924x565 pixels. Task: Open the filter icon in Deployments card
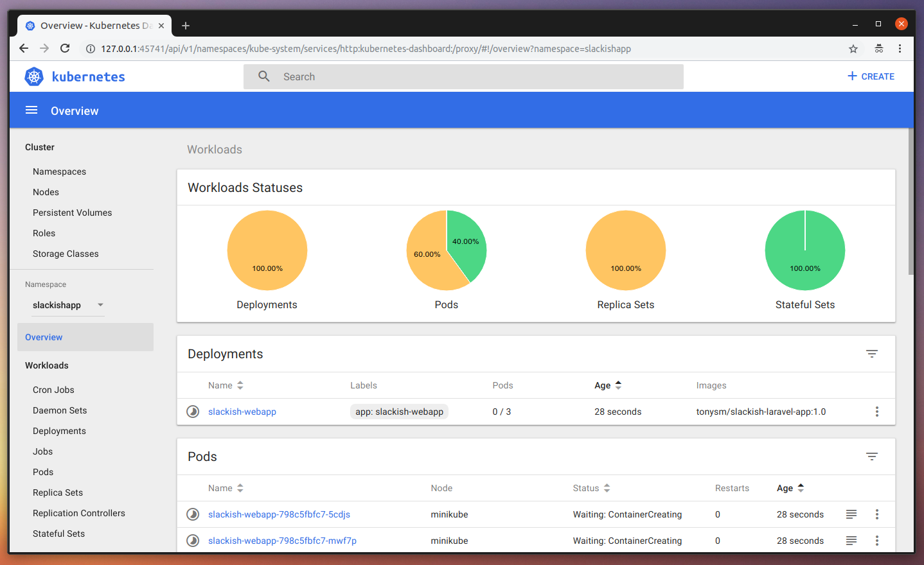click(872, 354)
